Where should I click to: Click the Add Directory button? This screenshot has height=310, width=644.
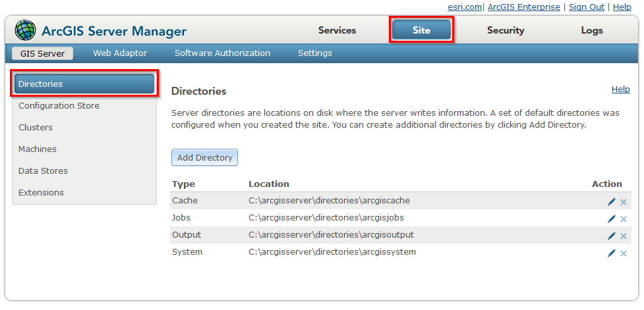click(x=204, y=157)
